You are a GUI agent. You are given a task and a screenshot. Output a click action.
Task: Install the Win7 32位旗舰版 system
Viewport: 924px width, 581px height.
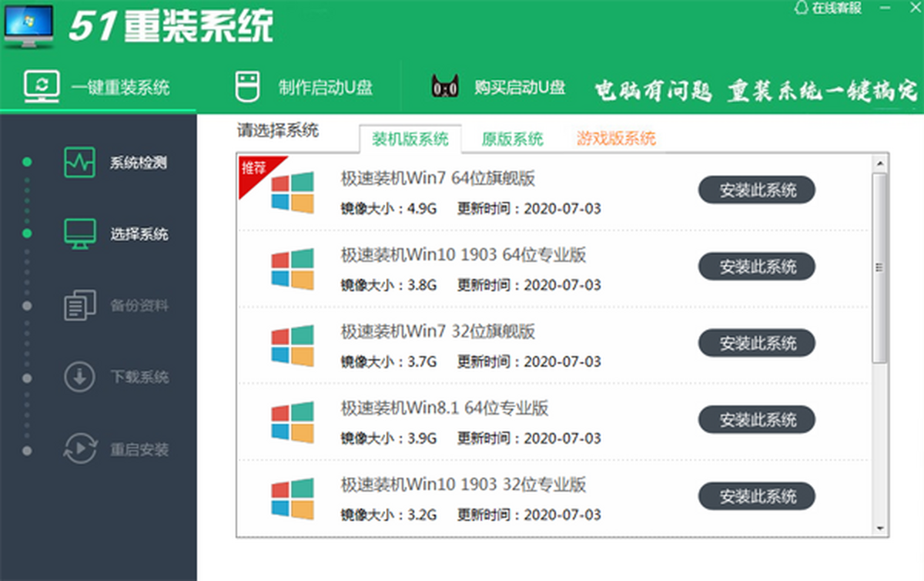756,343
